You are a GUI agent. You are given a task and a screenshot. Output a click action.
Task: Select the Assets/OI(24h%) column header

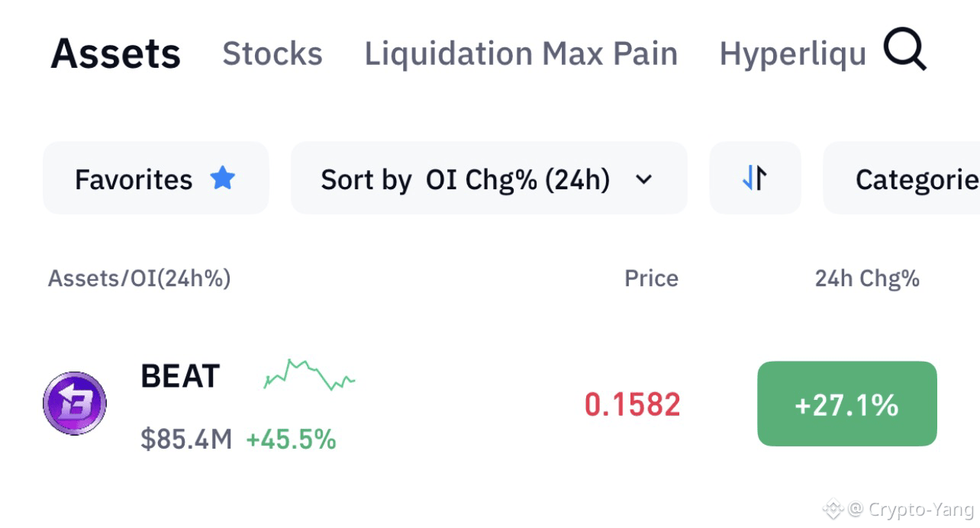[140, 278]
